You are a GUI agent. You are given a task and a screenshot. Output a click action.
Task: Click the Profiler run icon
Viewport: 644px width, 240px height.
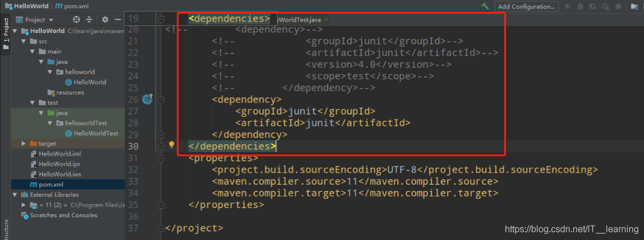[x=605, y=7]
